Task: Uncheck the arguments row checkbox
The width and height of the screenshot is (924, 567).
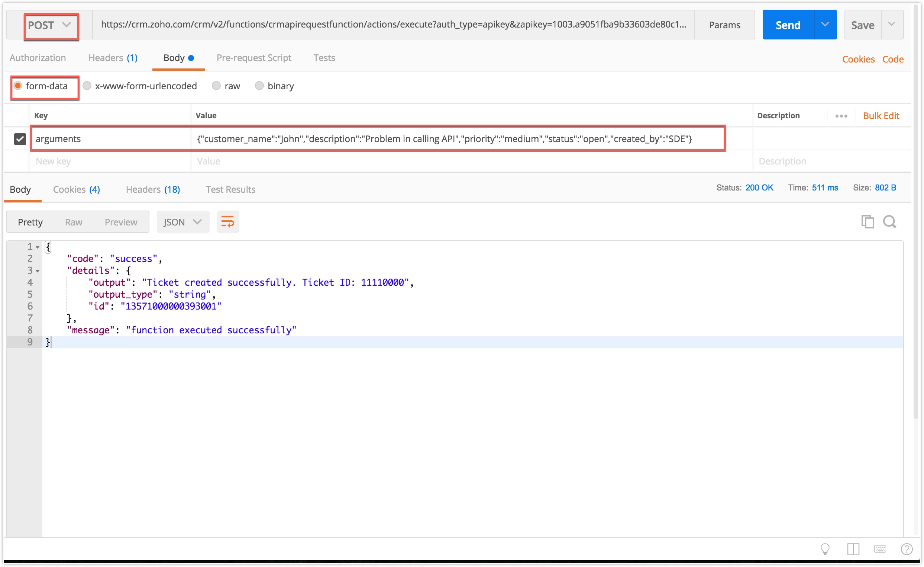Action: pyautogui.click(x=20, y=139)
